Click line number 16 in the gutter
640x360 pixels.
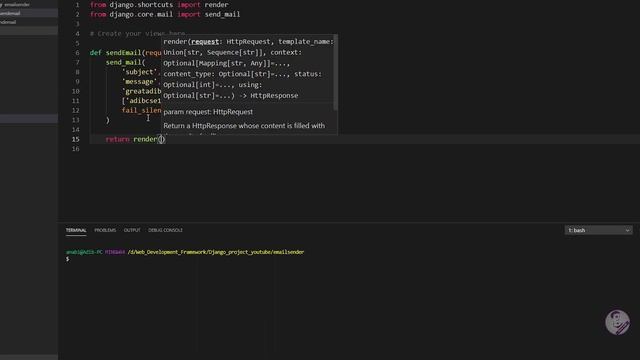(x=76, y=149)
